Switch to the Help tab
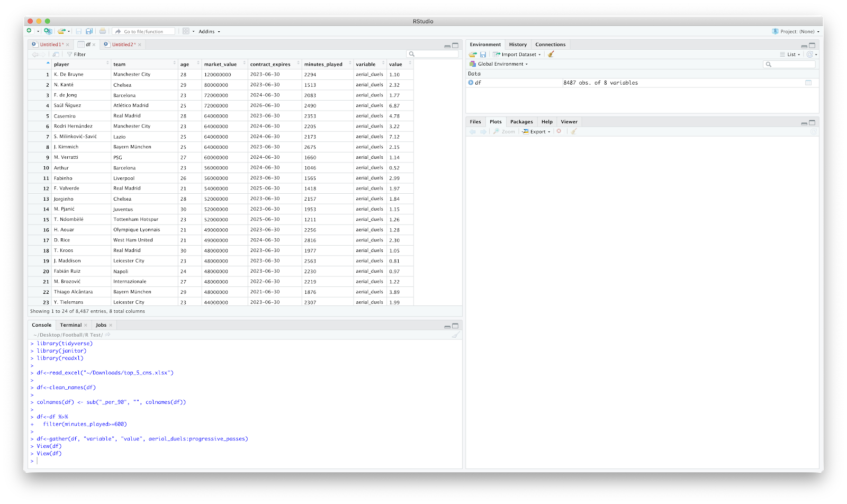Viewport: 847px width, 504px height. pos(547,122)
